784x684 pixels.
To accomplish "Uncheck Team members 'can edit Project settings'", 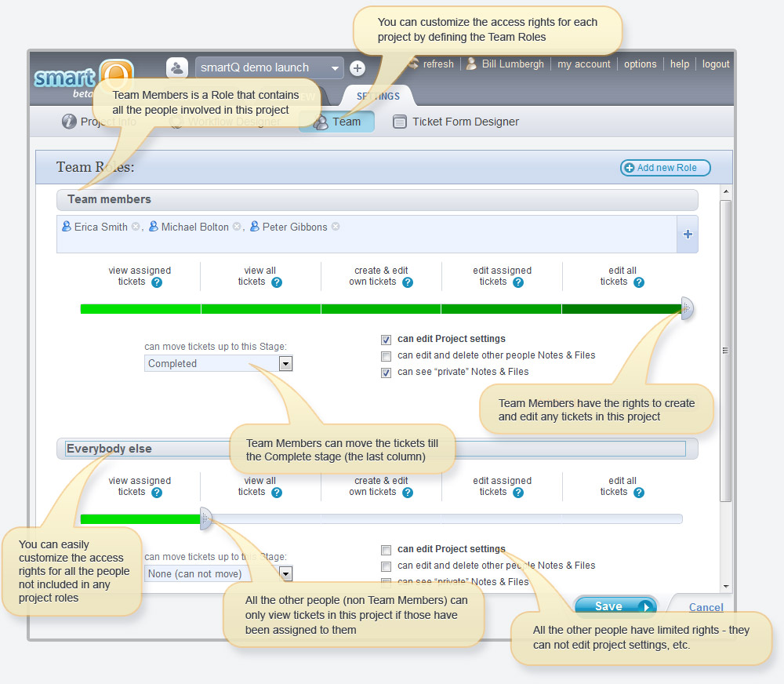I will pos(386,340).
